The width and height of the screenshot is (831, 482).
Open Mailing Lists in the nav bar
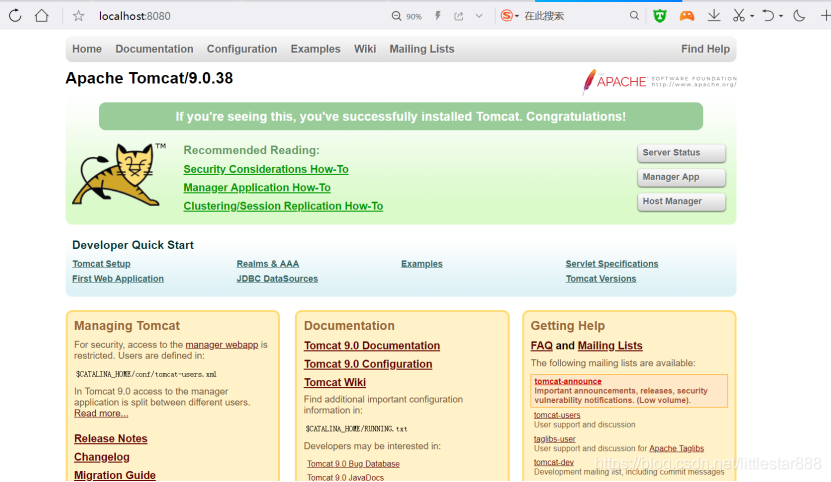coord(422,49)
